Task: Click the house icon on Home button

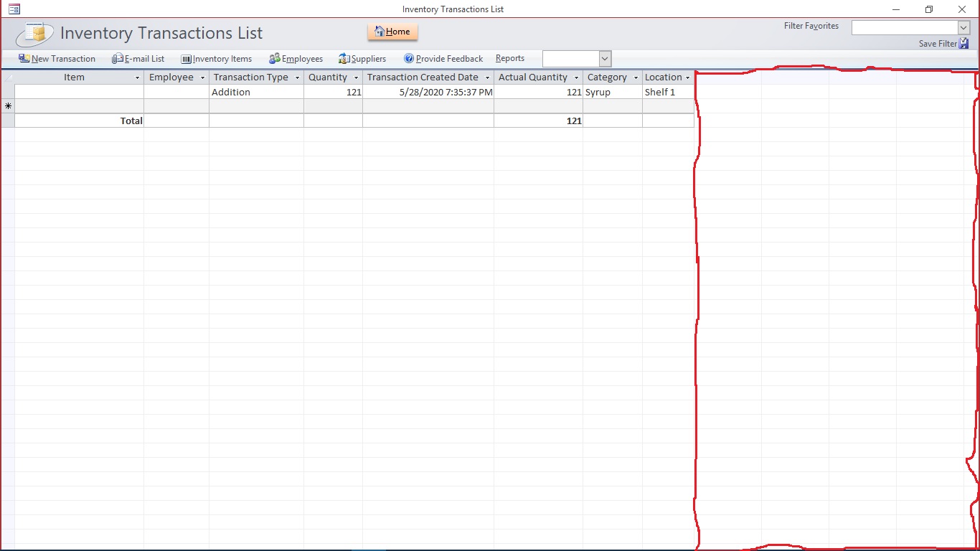Action: pyautogui.click(x=380, y=32)
